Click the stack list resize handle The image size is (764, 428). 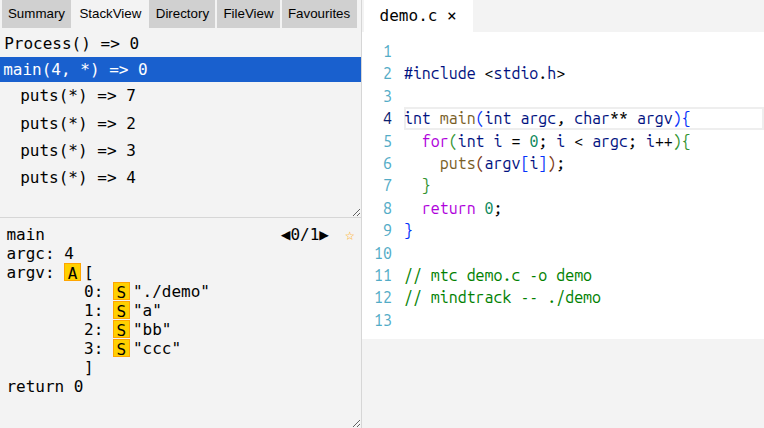coord(356,213)
